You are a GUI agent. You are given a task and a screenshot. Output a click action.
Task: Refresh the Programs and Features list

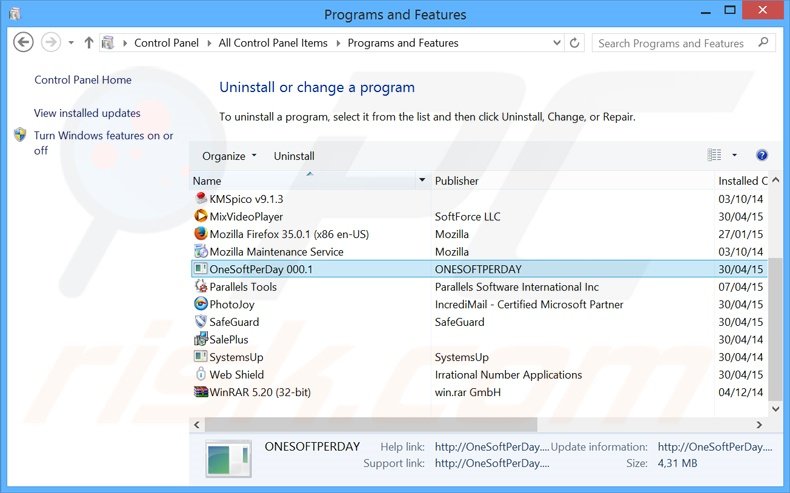pyautogui.click(x=574, y=43)
